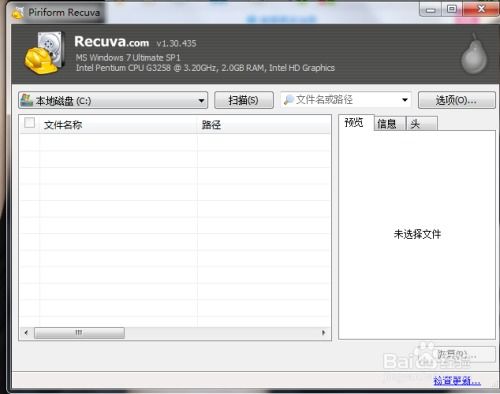Maximize the Piriform Recuva window

coord(452,9)
